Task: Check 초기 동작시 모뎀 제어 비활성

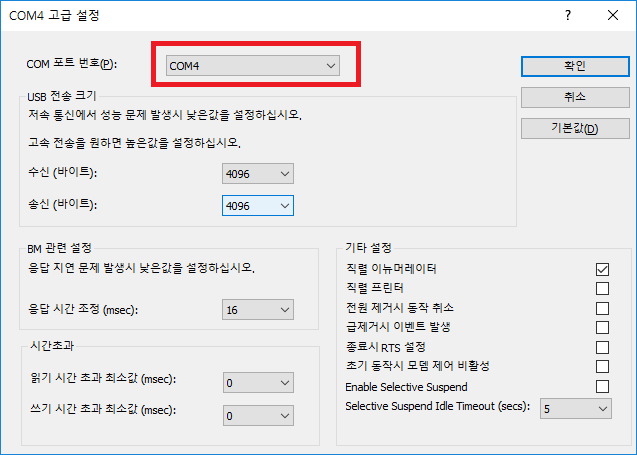Action: (x=602, y=366)
